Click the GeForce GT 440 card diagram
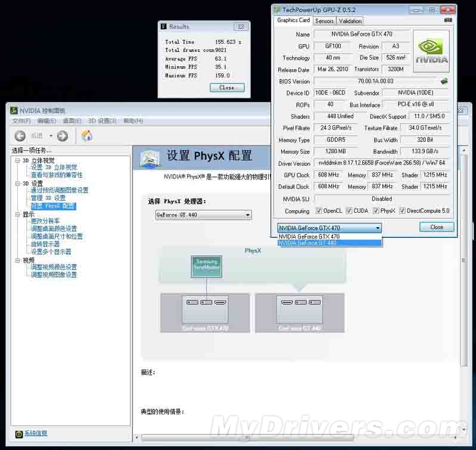Viewport: 476px width, 450px height. (x=300, y=313)
